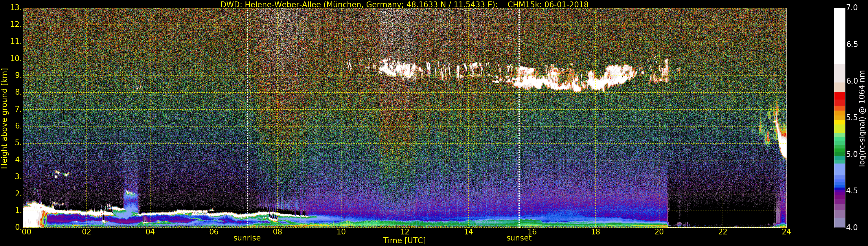Click the sunset label below the time axis
Image resolution: width=868 pixels, height=246 pixels.
click(x=519, y=238)
